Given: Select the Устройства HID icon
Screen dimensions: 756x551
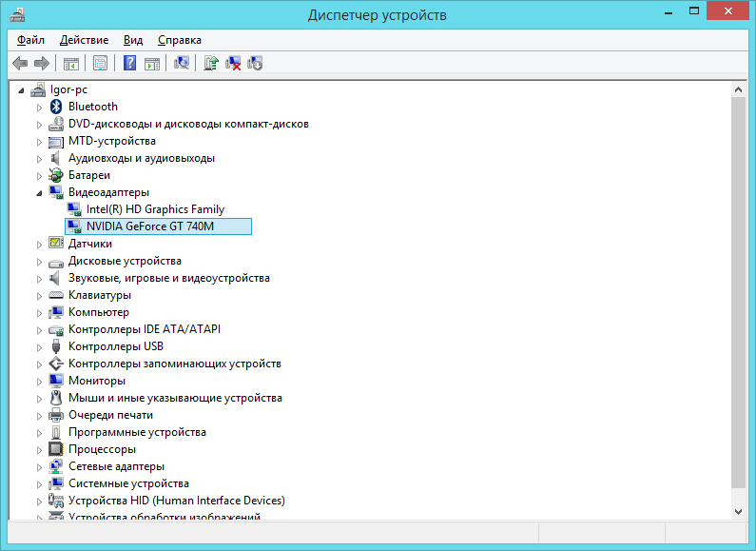Looking at the screenshot, I should (x=56, y=501).
